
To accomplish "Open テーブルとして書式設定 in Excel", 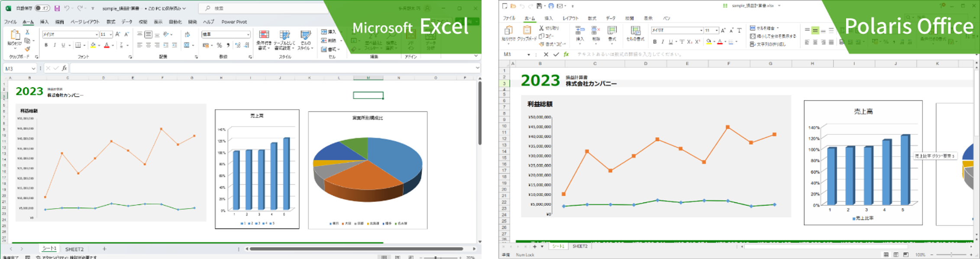I will [285, 40].
